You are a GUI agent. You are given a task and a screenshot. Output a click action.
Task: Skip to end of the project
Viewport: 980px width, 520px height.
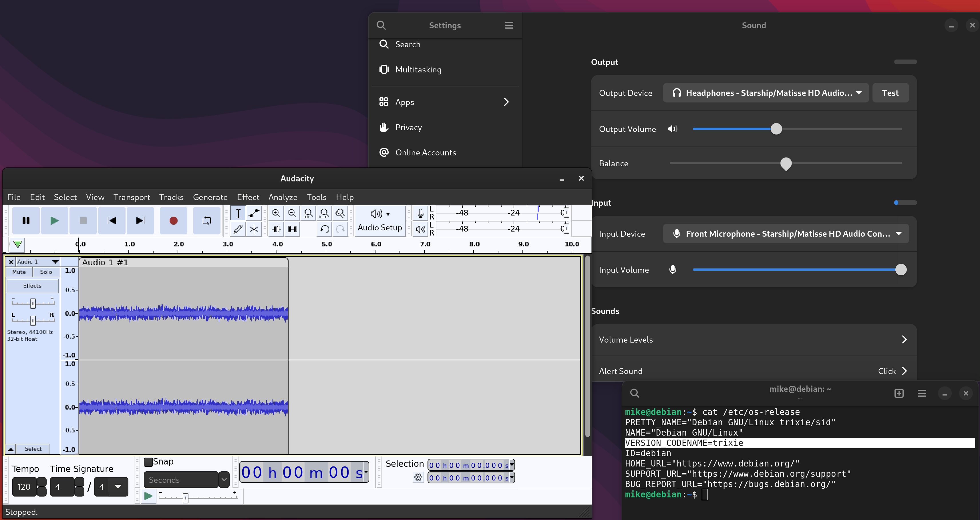pyautogui.click(x=140, y=221)
